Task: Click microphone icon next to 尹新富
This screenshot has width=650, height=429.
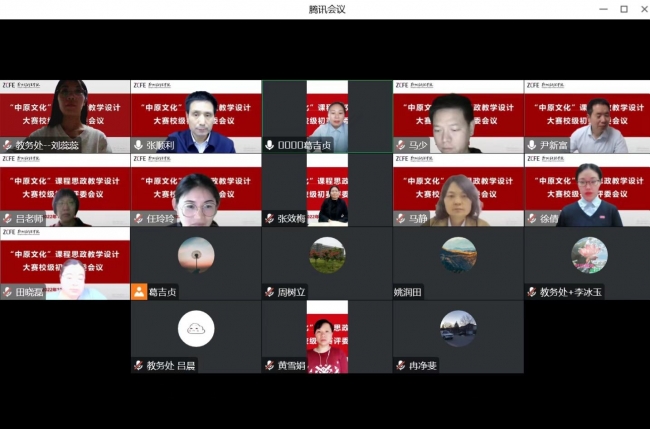Action: tap(532, 145)
